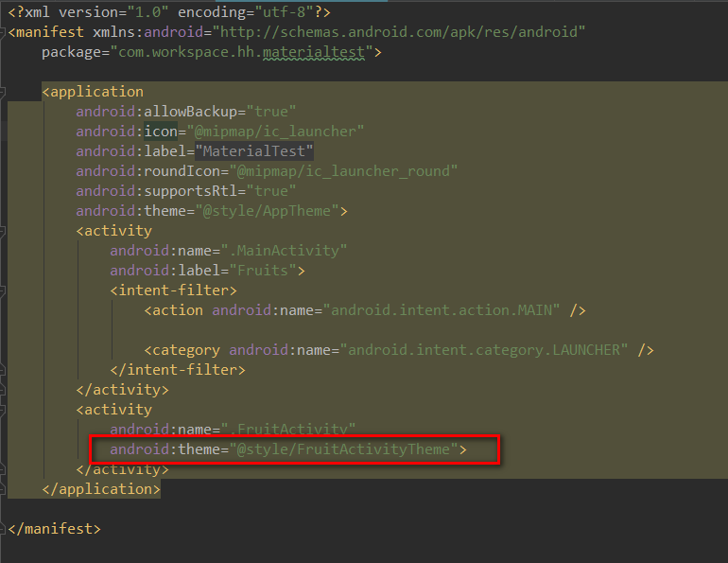
Task: Click the closing intent-filter tag
Action: coord(178,370)
